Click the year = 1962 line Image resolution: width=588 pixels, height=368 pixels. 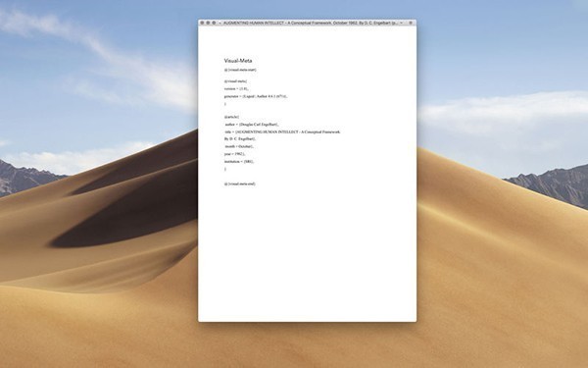(234, 154)
